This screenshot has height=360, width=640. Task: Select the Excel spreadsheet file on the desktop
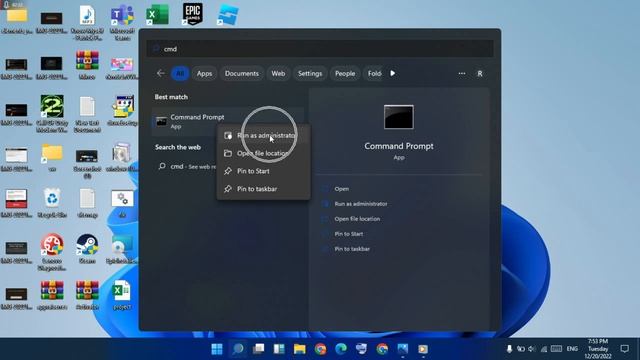(122, 295)
